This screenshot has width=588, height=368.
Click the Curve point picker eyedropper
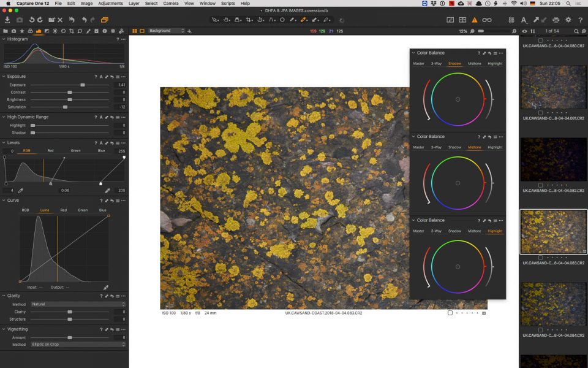point(106,287)
